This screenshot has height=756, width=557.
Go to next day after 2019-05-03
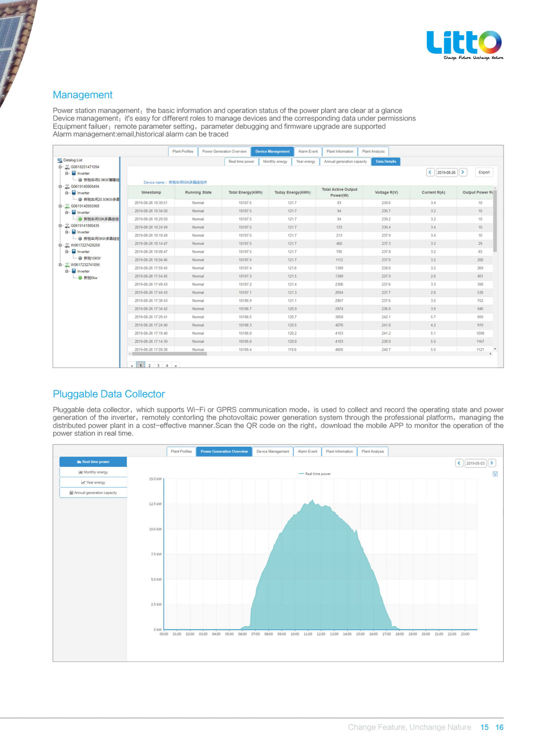pyautogui.click(x=492, y=463)
